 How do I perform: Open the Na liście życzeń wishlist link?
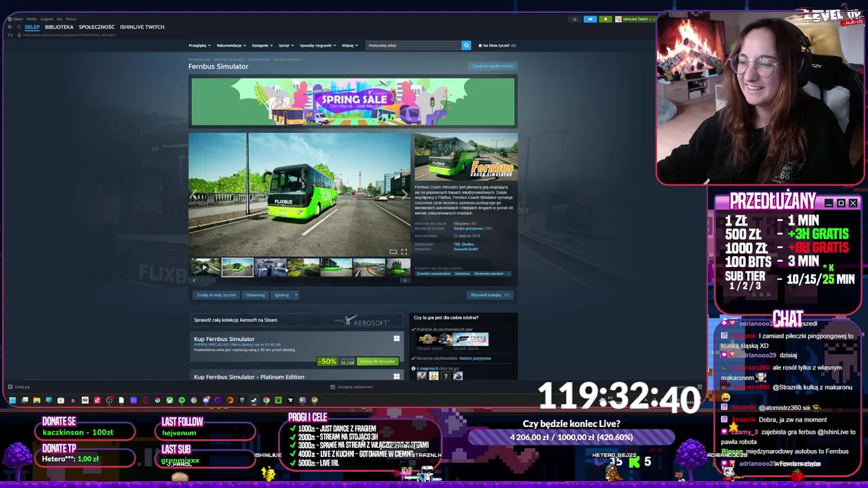497,45
